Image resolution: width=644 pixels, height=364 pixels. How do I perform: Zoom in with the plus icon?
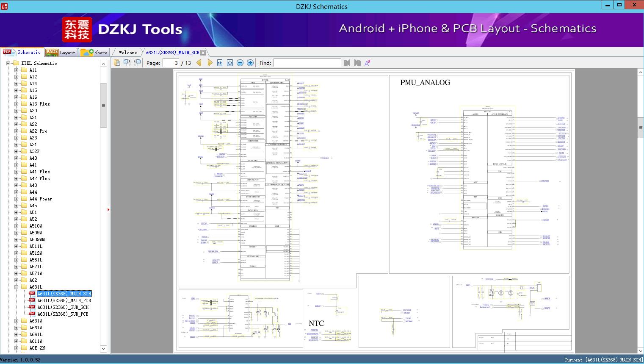click(x=250, y=63)
